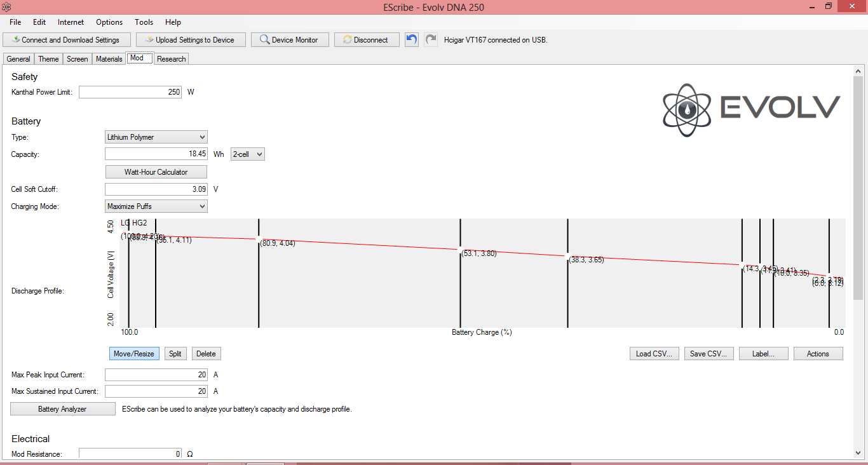The image size is (868, 465).
Task: Open the Tools menu
Action: point(144,22)
